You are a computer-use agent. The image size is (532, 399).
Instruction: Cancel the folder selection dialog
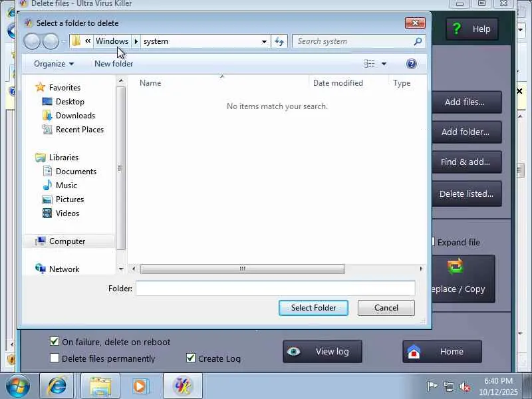(x=386, y=308)
